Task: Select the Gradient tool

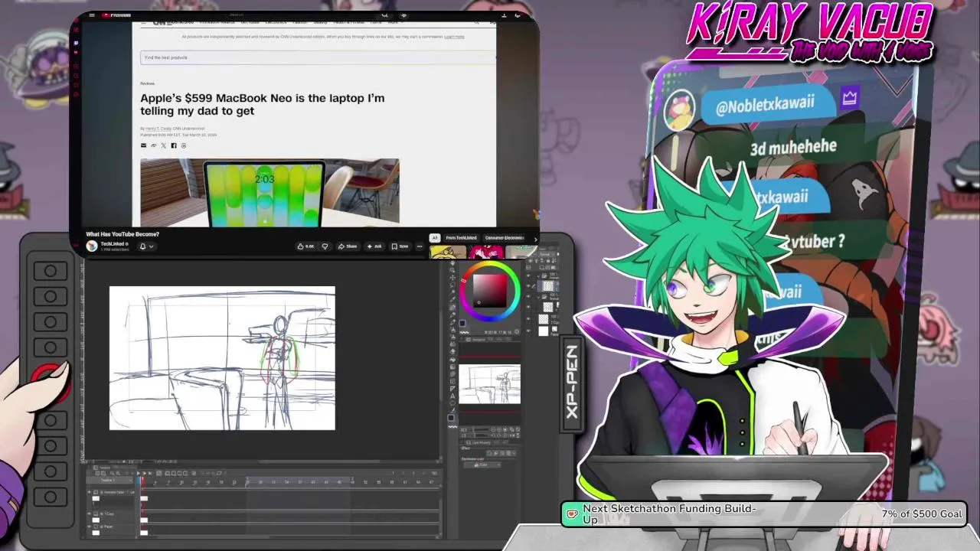Action: click(452, 367)
